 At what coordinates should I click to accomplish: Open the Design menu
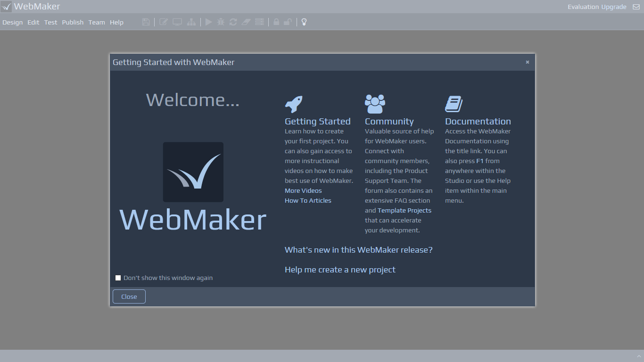coord(13,22)
